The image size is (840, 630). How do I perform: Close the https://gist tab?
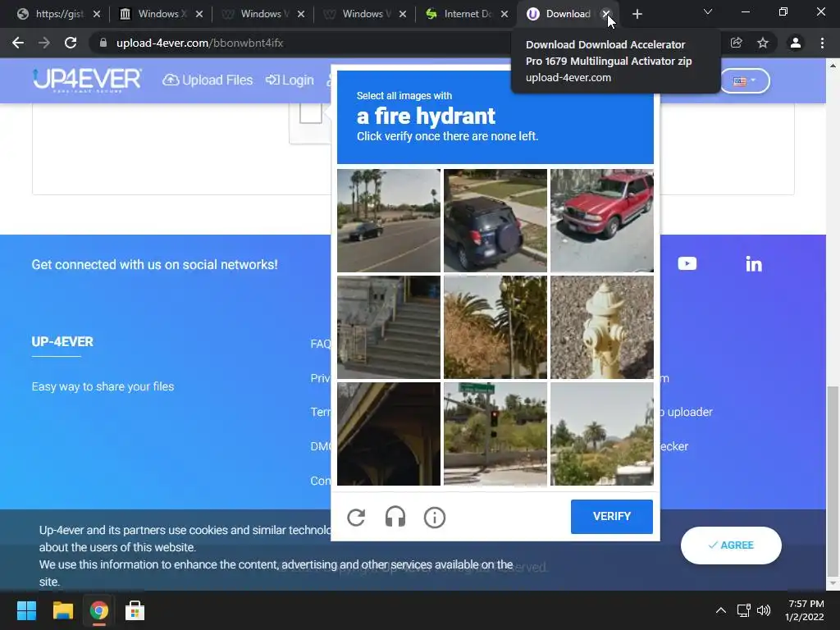point(97,14)
